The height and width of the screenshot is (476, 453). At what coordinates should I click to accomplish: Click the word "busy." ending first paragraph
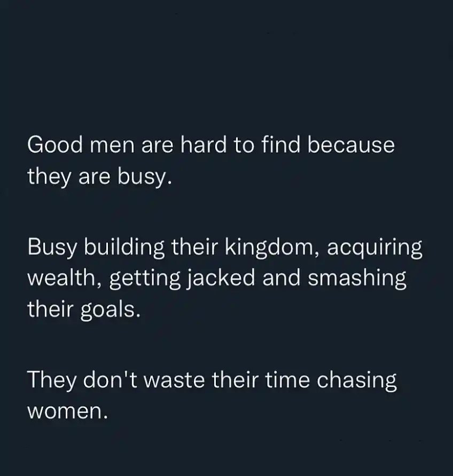(145, 178)
